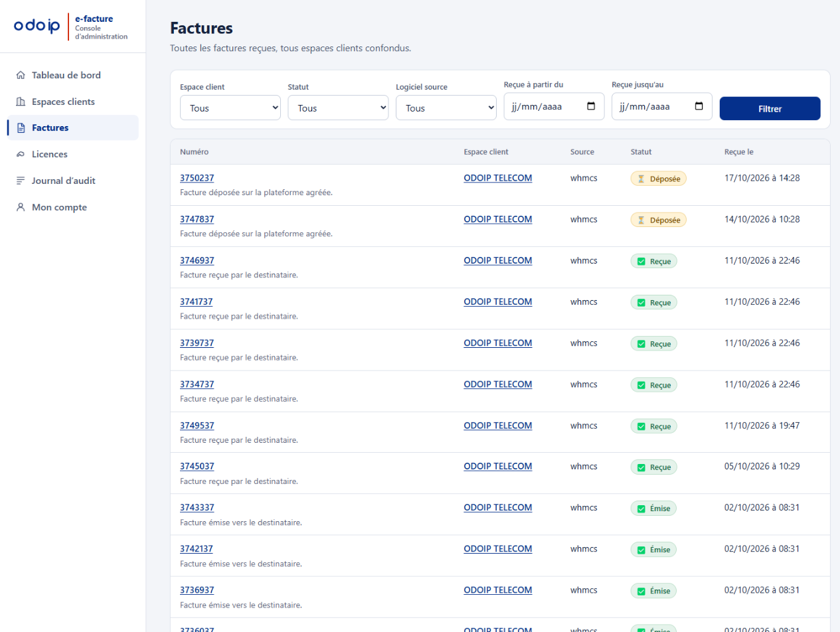Click the Reçue status badge for invoice 3749537
The width and height of the screenshot is (840, 632).
click(x=653, y=426)
